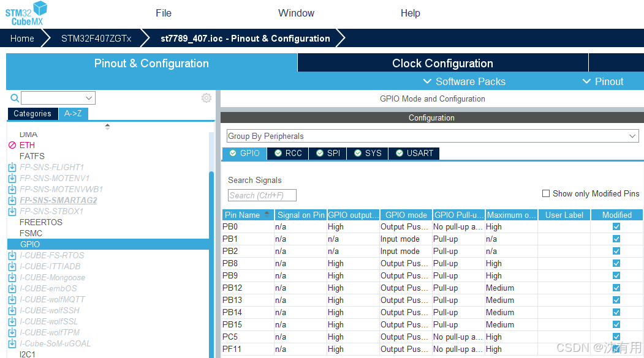Click download icon next to I-Cube-SoM-uGOAL
Screen dimensions: 644x358
12,344
